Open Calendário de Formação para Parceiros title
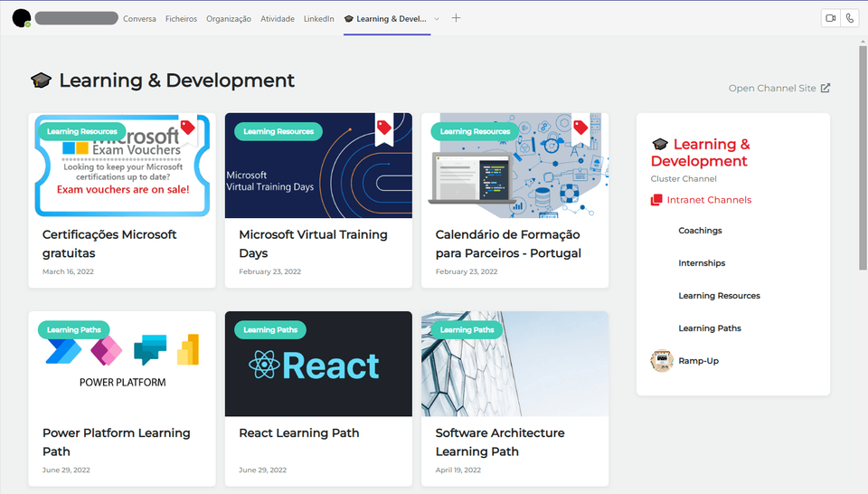Image resolution: width=868 pixels, height=494 pixels. [x=508, y=243]
